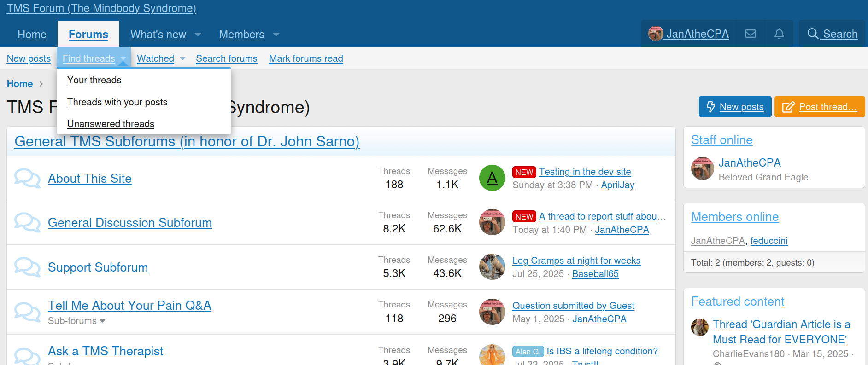868x365 pixels.
Task: Click the About This Site forum bubble icon
Action: 27,178
